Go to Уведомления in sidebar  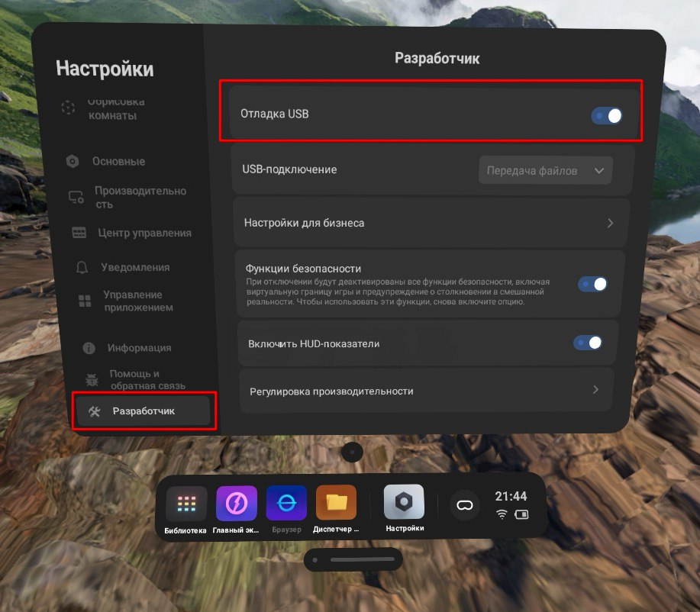(x=134, y=267)
